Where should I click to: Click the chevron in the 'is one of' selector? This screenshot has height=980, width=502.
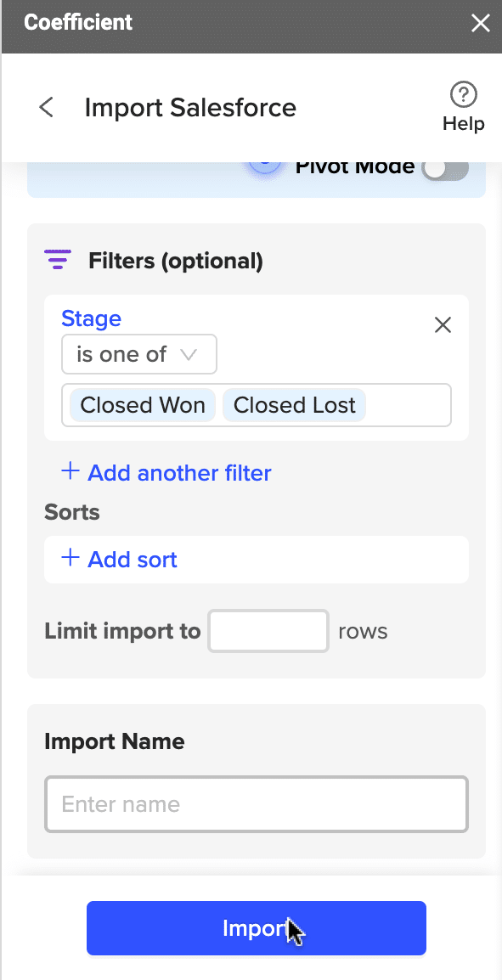point(189,354)
